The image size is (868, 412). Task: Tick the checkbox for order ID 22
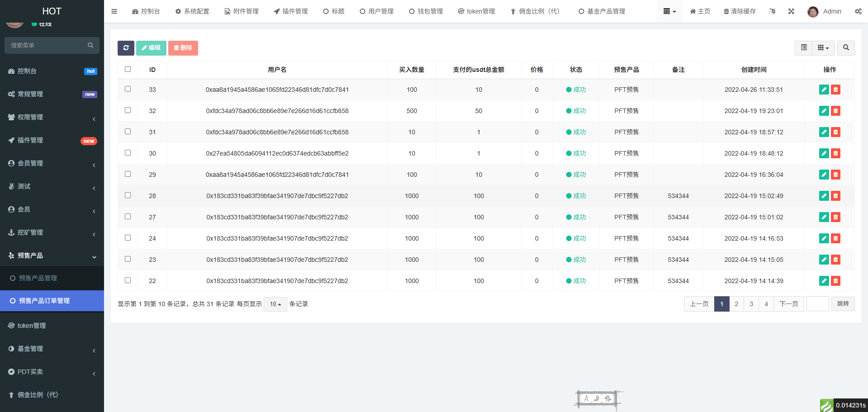click(x=128, y=280)
